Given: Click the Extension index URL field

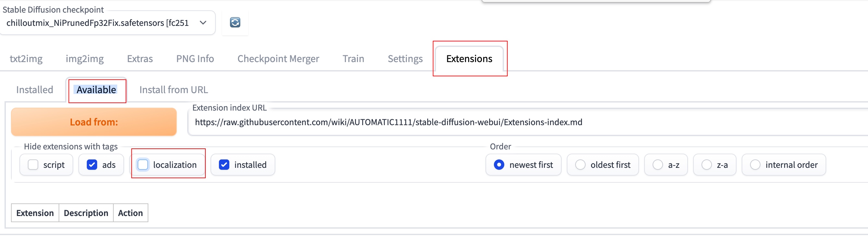Looking at the screenshot, I should click(x=506, y=122).
